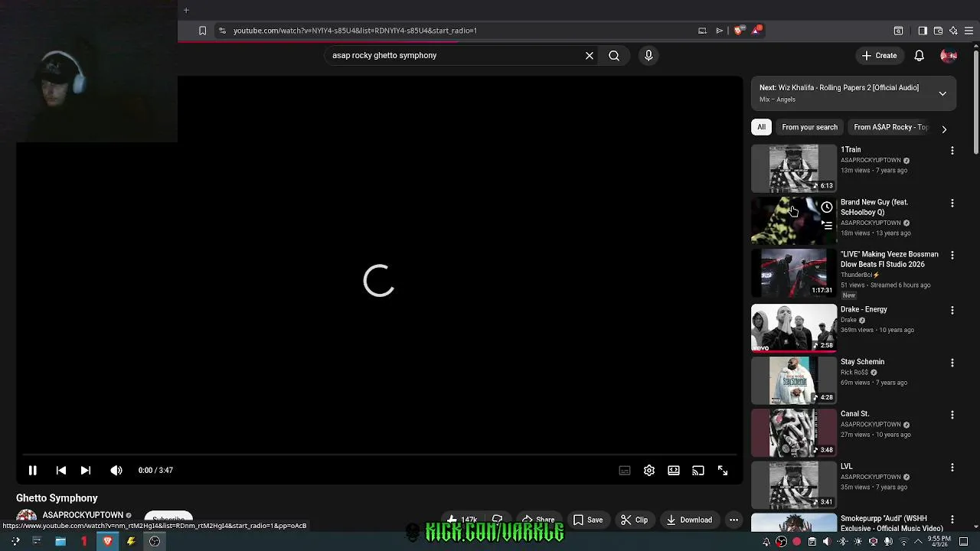Open options menu for Drake - Energy
Screen dimensions: 980x551
click(952, 311)
